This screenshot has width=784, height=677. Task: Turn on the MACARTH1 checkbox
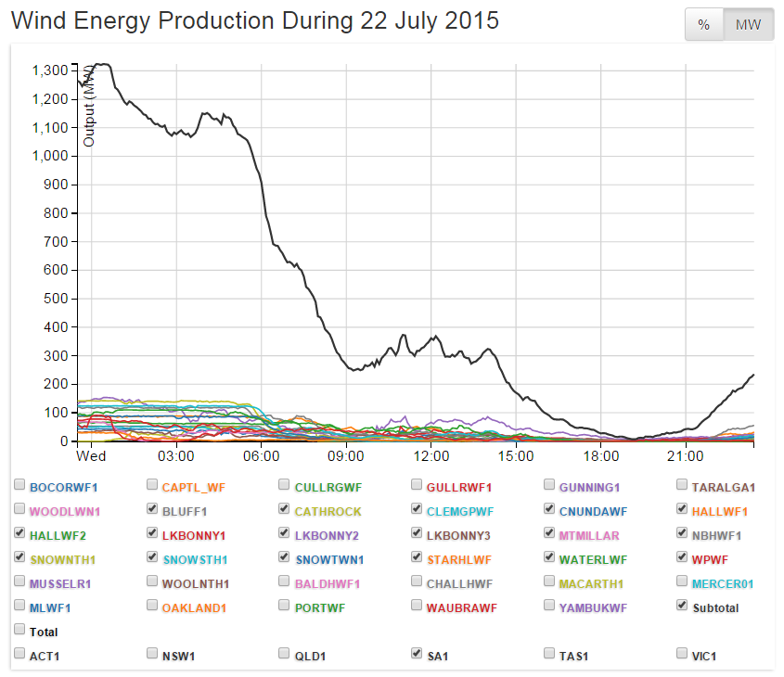550,581
